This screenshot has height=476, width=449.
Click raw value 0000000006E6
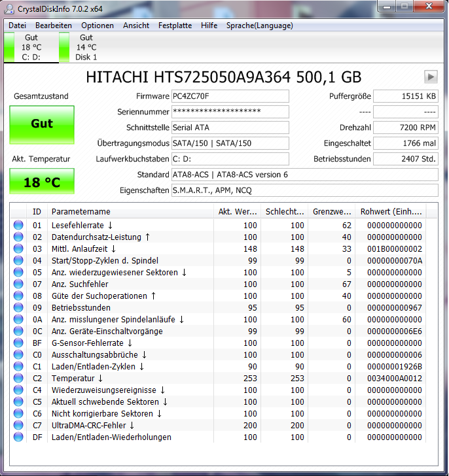394,331
